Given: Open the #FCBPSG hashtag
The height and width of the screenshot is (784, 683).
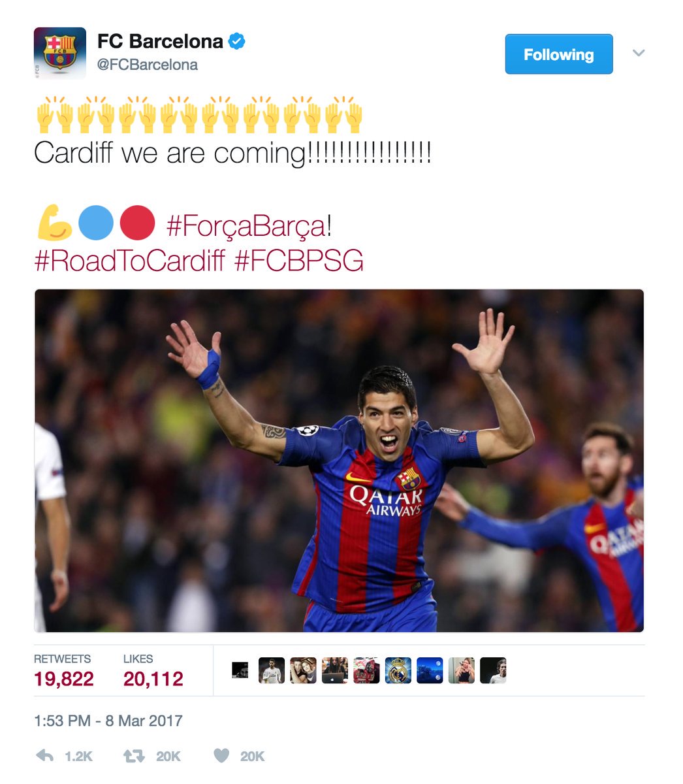Looking at the screenshot, I should coord(298,261).
